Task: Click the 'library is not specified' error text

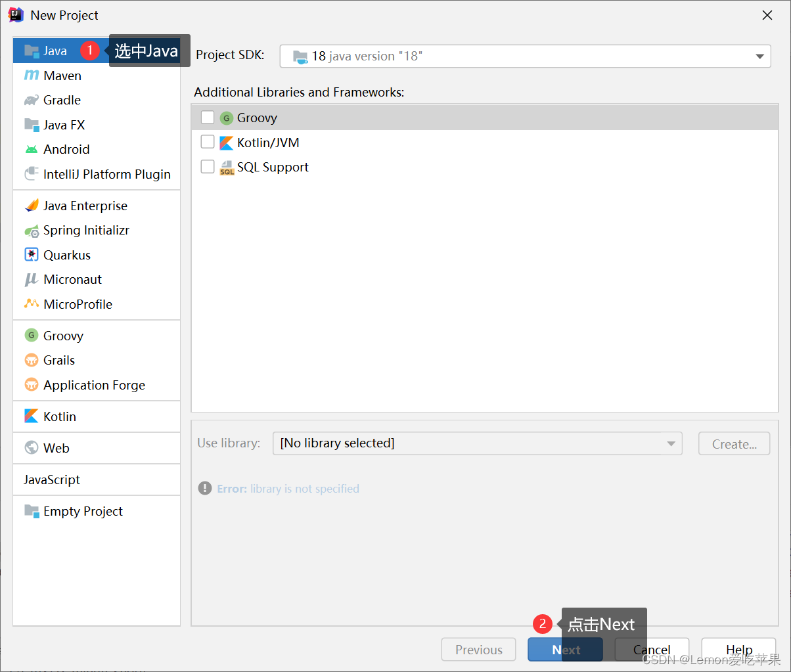Action: 305,489
